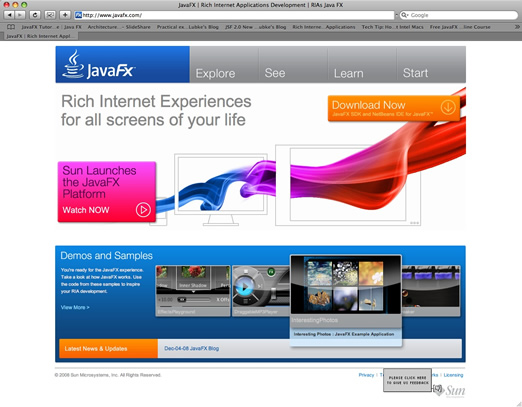Viewport: 522px width, 407px height.
Task: Reload the page with the refresh button
Action: pos(35,15)
